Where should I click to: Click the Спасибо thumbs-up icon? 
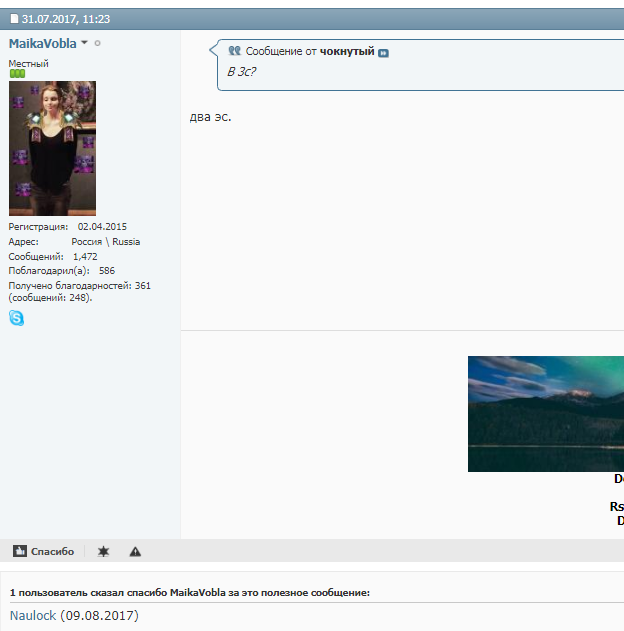tap(20, 551)
